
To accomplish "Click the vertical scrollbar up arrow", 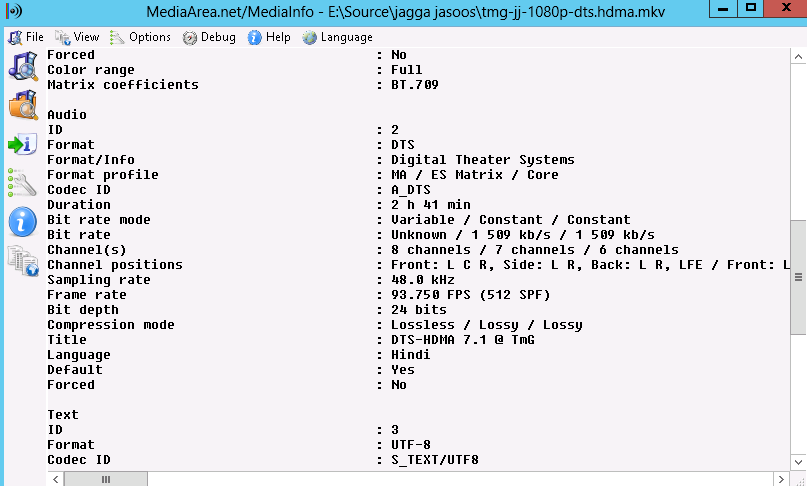I will 797,57.
